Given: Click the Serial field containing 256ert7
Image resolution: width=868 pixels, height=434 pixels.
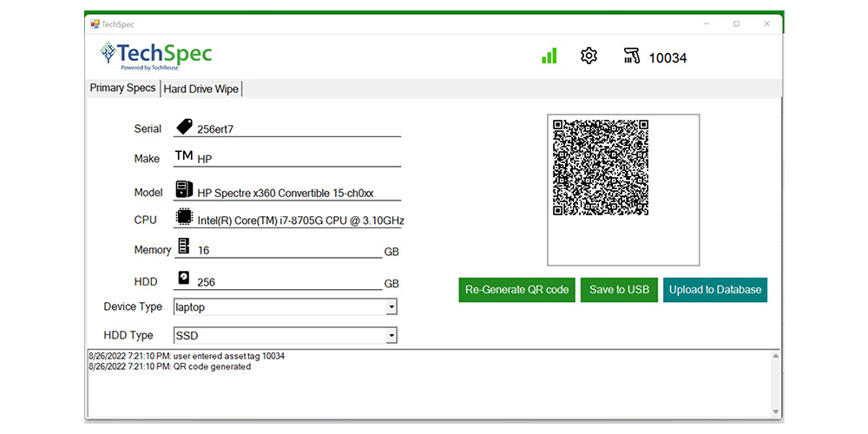Looking at the screenshot, I should tap(299, 129).
